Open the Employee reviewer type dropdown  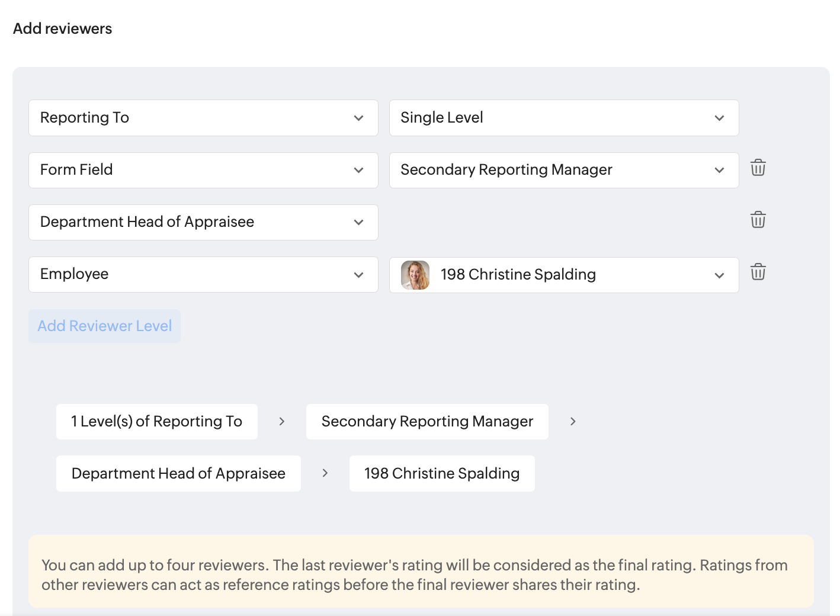(203, 274)
